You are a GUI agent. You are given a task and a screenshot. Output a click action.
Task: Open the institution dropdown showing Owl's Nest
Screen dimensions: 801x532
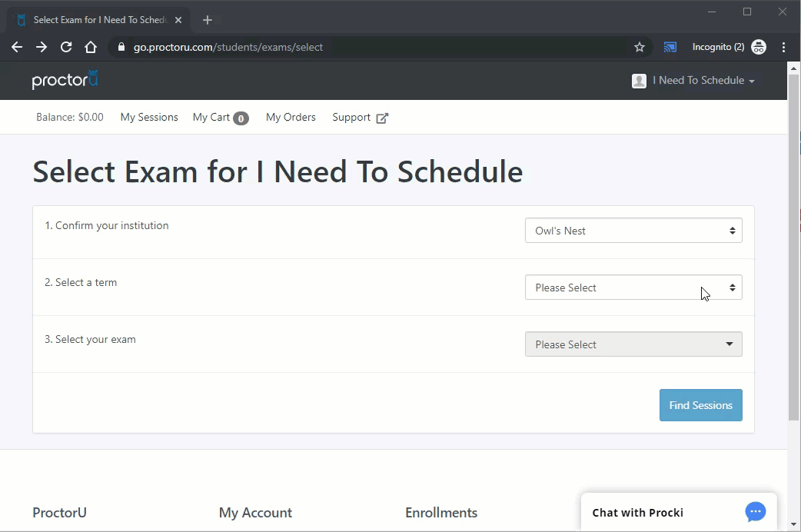click(633, 231)
